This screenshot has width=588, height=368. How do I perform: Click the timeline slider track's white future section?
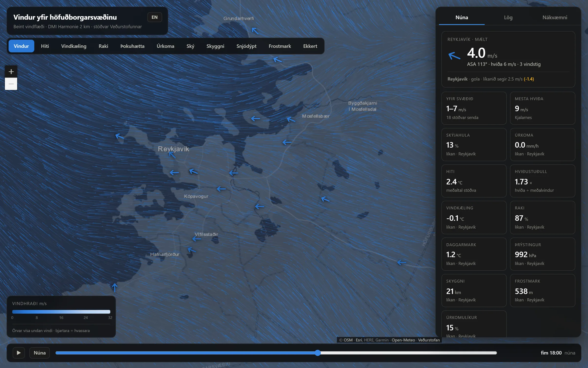click(x=409, y=353)
